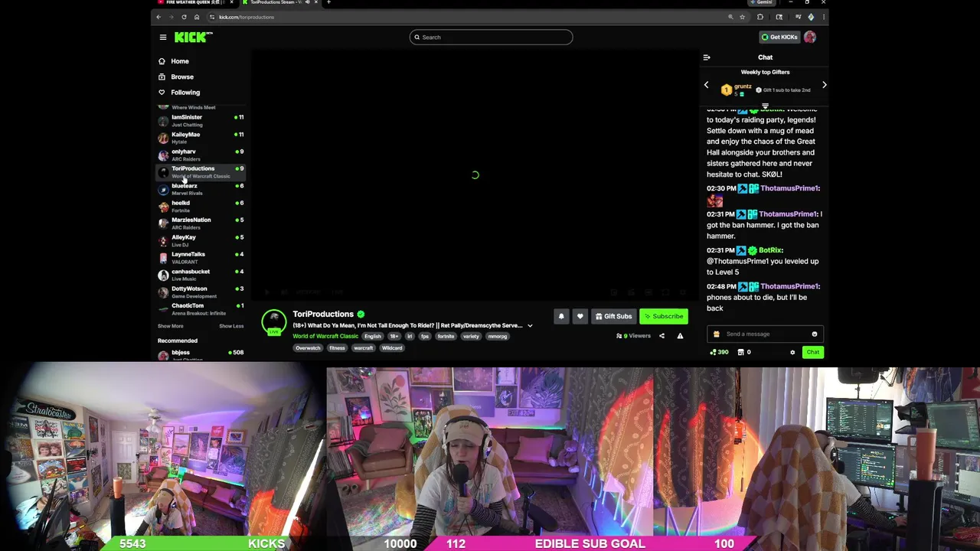Image resolution: width=980 pixels, height=551 pixels.
Task: Click the variety tag
Action: coord(471,336)
